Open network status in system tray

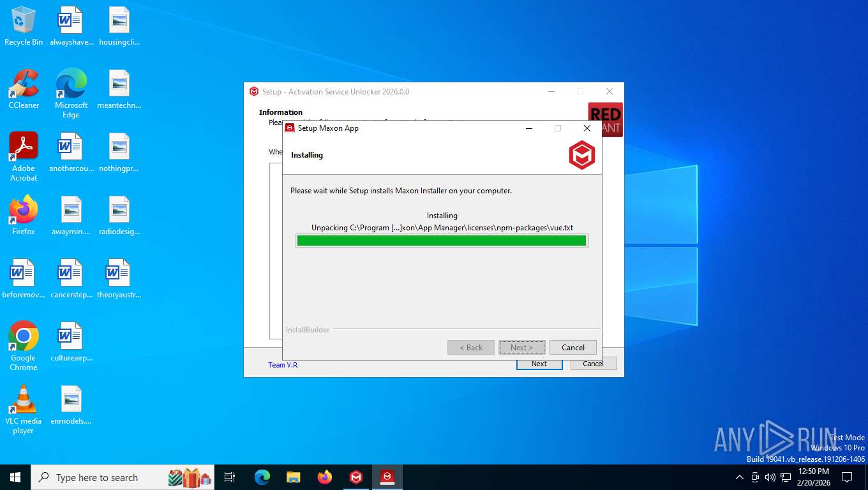click(x=786, y=477)
